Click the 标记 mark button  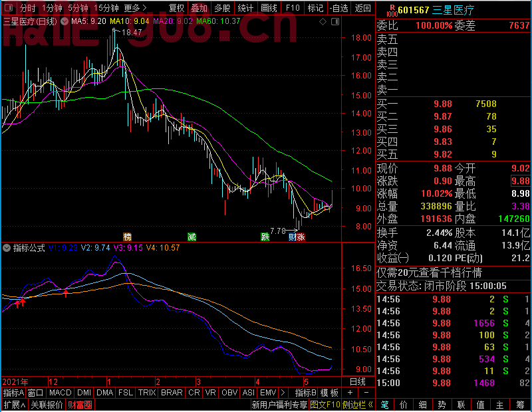pyautogui.click(x=315, y=8)
